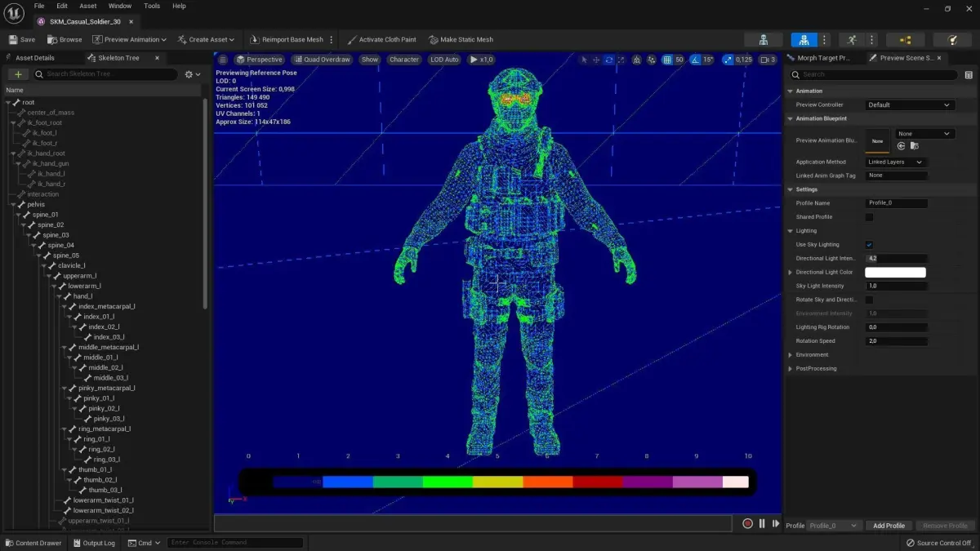Open Profile_0 dropdown at bottom
The width and height of the screenshot is (980, 551).
click(833, 526)
